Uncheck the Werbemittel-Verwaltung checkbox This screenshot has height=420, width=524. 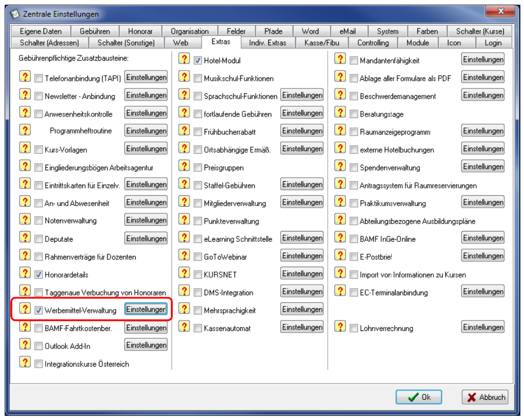(x=39, y=311)
